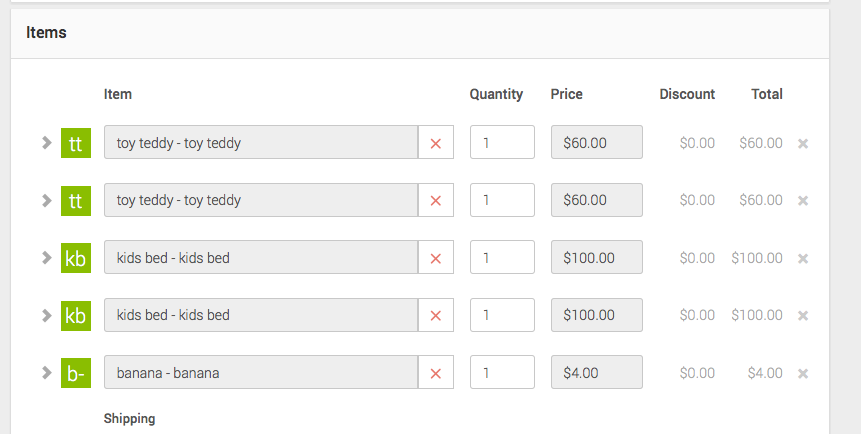Screen dimensions: 861x434
Task: Expand the second kids bed row
Action: point(46,315)
